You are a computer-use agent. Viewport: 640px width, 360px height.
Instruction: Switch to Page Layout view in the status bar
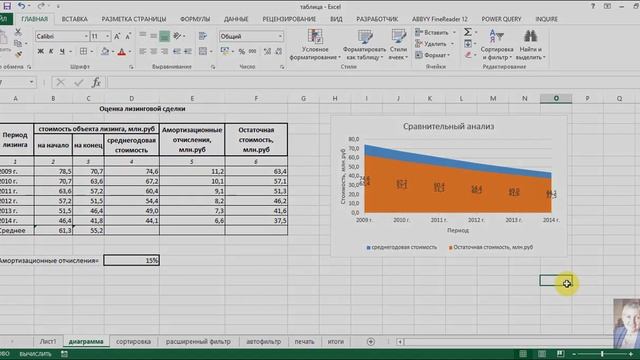[x=542, y=353]
